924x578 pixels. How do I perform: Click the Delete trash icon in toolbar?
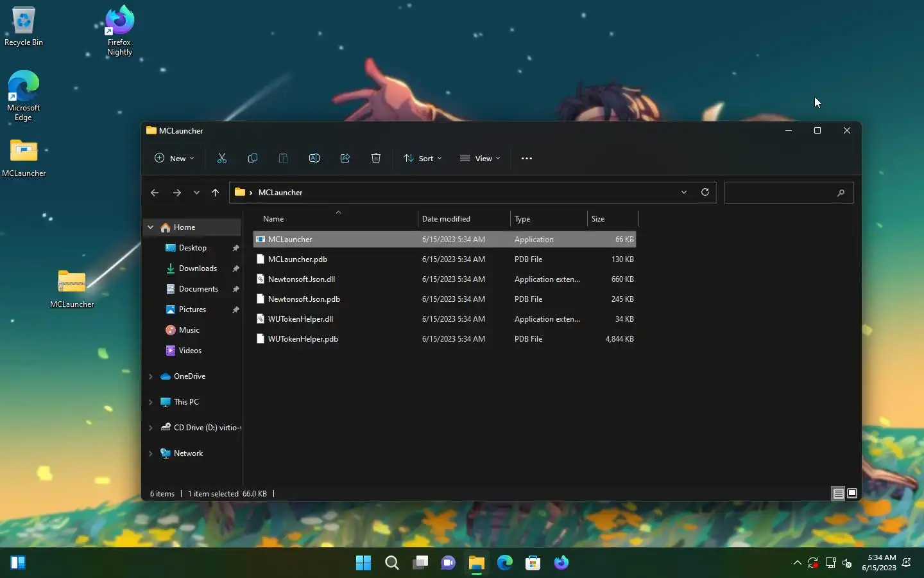click(x=376, y=158)
